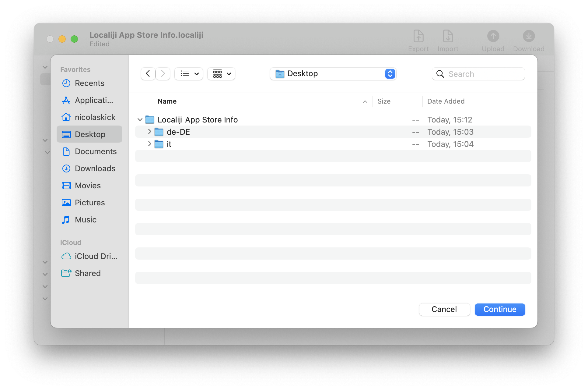The width and height of the screenshot is (588, 390).
Task: Focus the Search field
Action: (478, 74)
